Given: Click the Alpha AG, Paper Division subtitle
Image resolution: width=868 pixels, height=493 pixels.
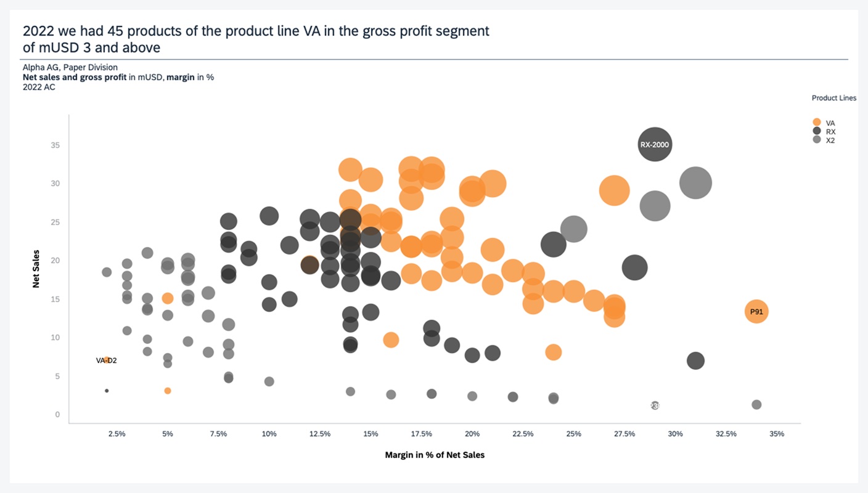Looking at the screenshot, I should click(x=70, y=67).
